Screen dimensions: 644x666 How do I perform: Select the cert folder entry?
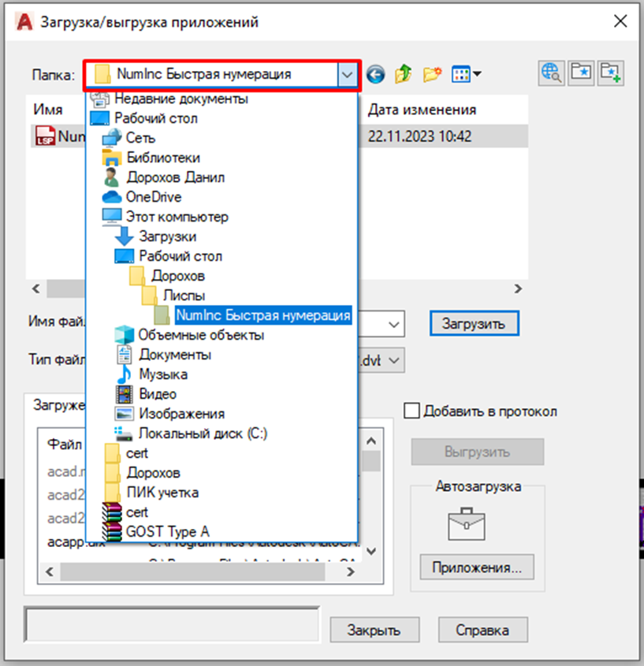[x=137, y=453]
